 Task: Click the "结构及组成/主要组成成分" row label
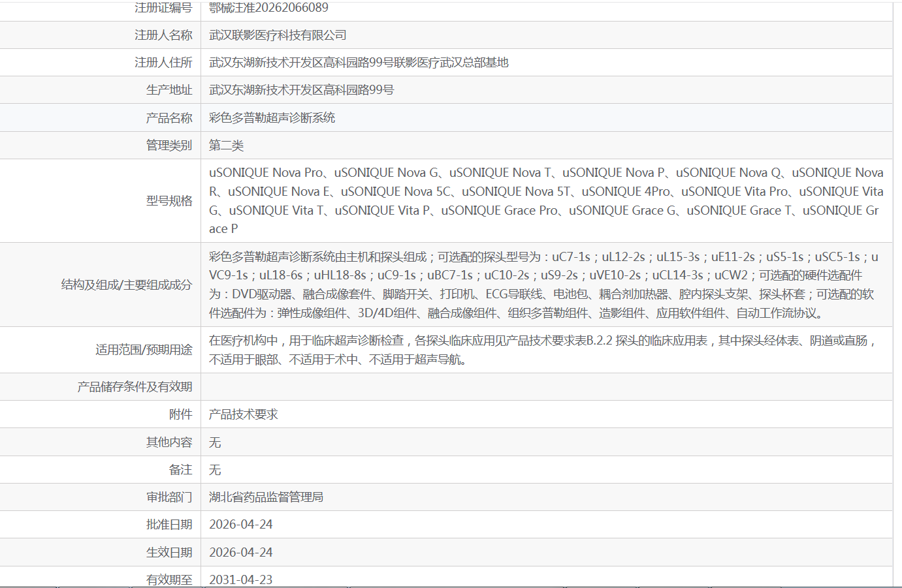point(127,285)
